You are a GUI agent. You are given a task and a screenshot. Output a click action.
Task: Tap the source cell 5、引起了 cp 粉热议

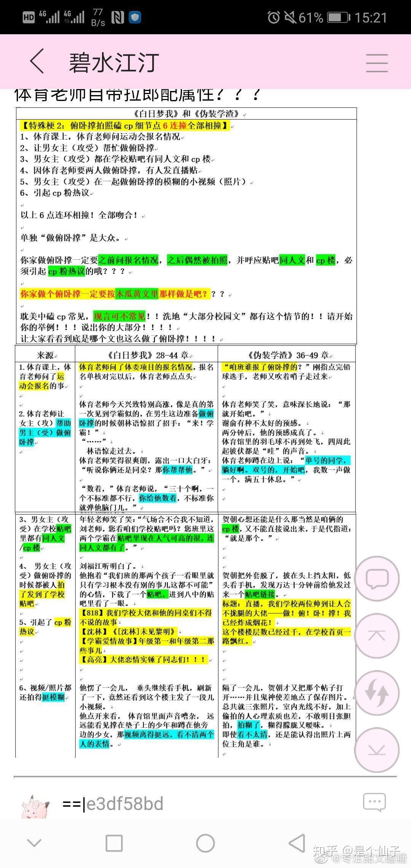[x=45, y=627]
